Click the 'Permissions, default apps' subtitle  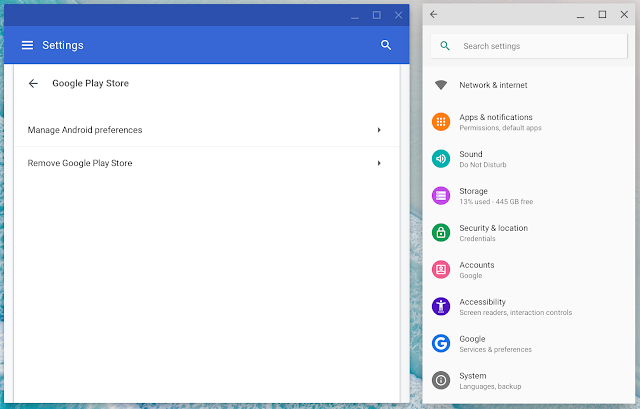[x=500, y=128]
